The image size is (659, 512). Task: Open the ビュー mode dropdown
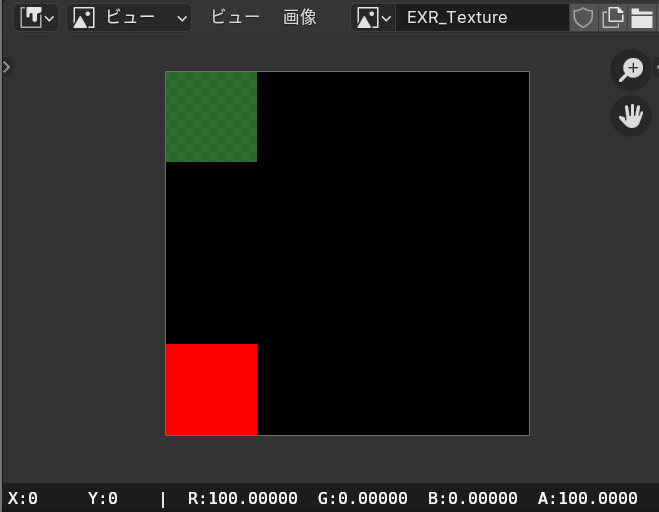tap(129, 18)
